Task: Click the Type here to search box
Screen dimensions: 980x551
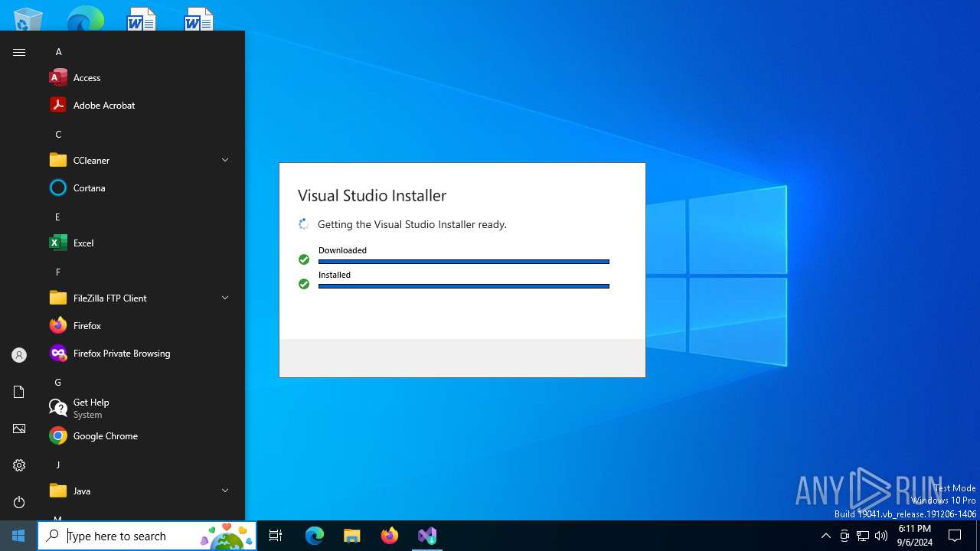Action: [x=147, y=536]
